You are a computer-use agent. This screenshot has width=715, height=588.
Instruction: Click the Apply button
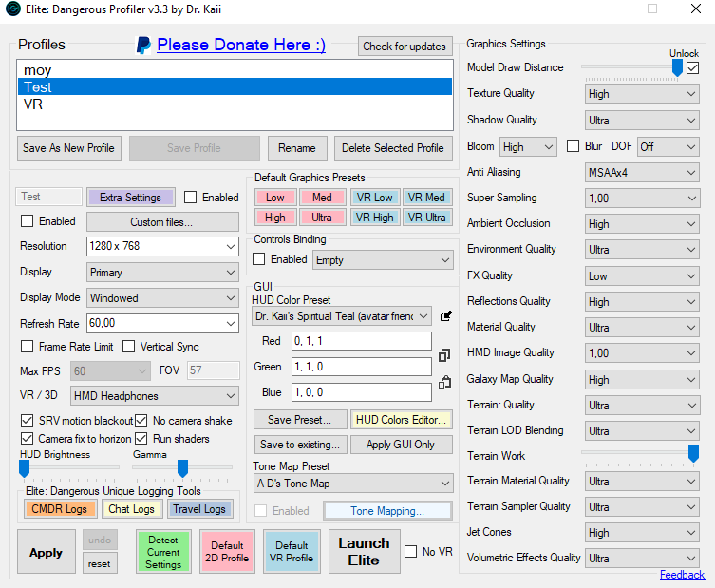pos(47,552)
